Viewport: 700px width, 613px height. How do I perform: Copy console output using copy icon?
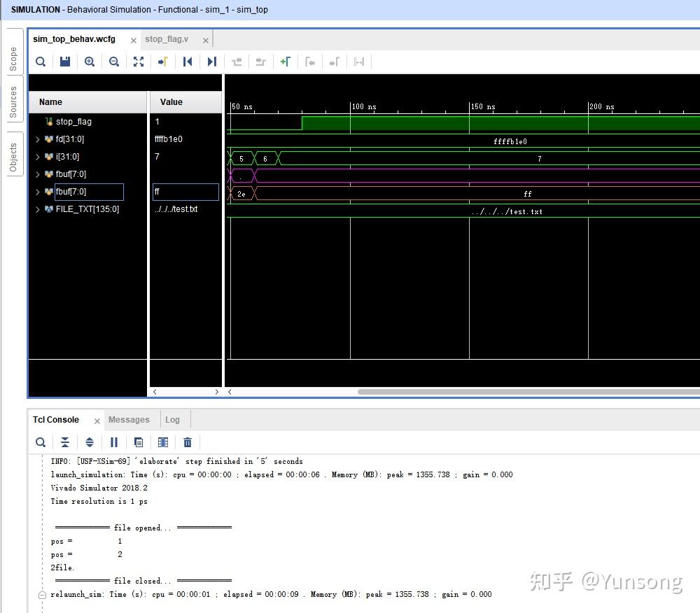[x=139, y=442]
